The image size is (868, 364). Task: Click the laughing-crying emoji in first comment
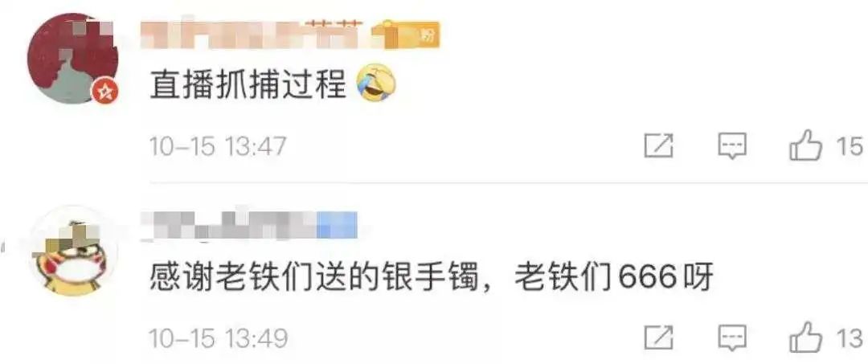point(378,83)
